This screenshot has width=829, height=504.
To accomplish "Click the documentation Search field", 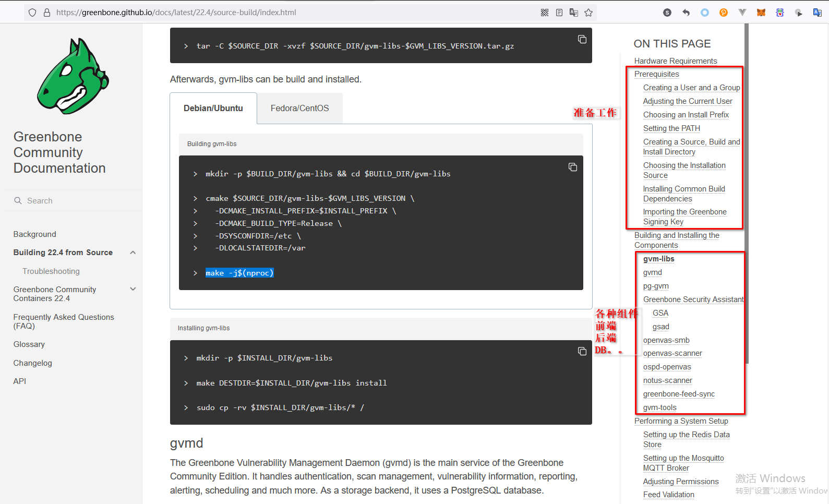I will click(73, 201).
